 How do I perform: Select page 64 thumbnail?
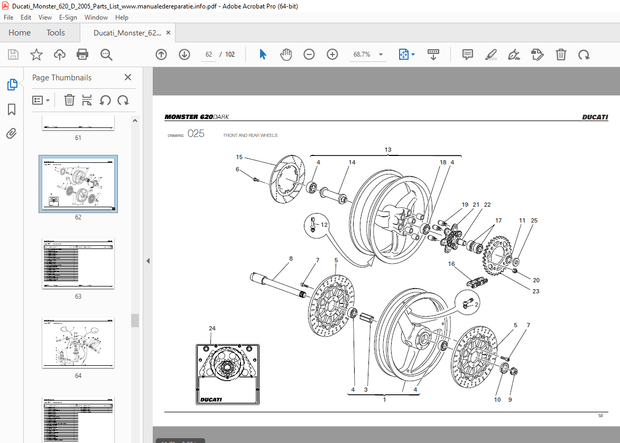(x=78, y=343)
